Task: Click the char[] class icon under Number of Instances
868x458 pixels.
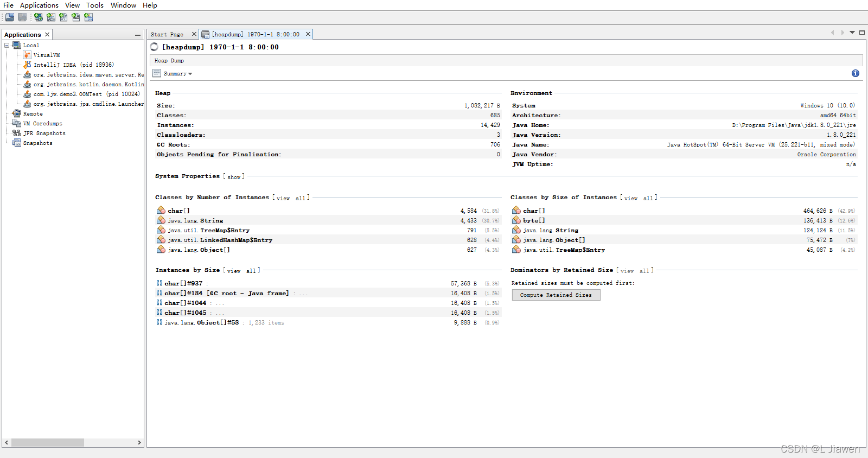Action: (161, 211)
